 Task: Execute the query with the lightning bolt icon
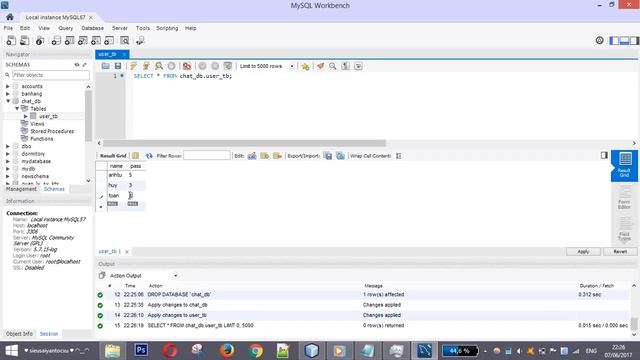[133, 66]
